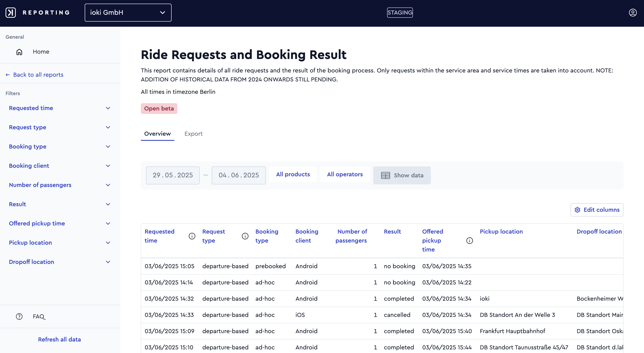Expand the Pickup location filter

point(60,243)
